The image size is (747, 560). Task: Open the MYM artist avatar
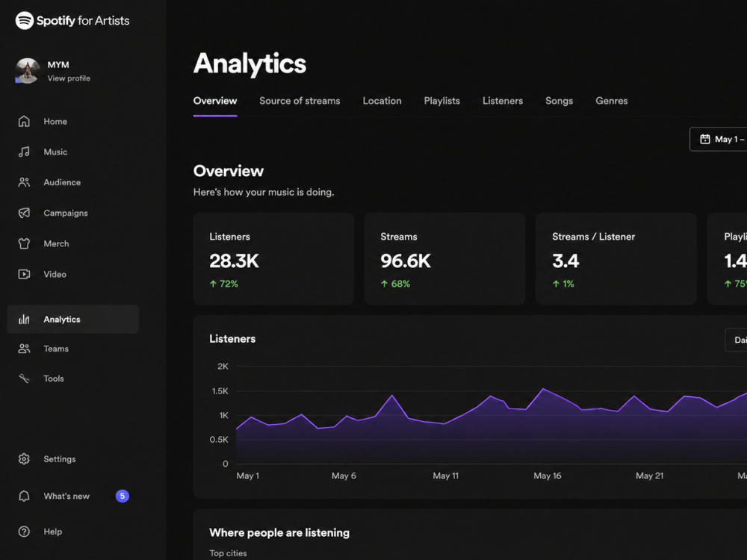[x=27, y=71]
